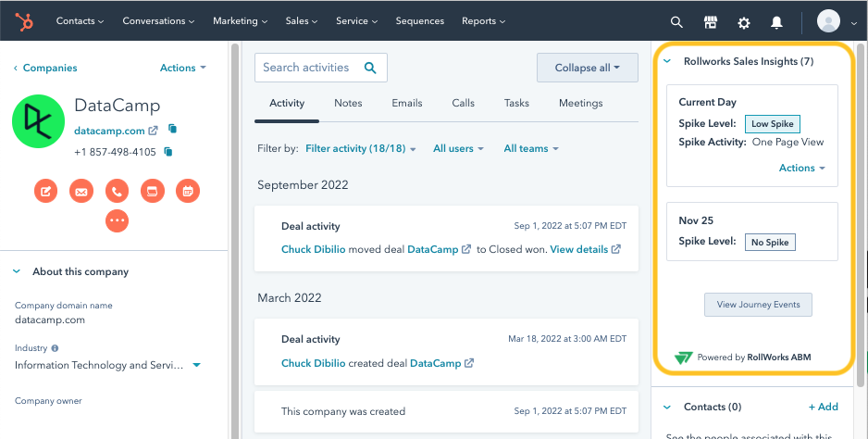Screen dimensions: 868x439
Task: Switch to the Notes tab
Action: coord(348,104)
